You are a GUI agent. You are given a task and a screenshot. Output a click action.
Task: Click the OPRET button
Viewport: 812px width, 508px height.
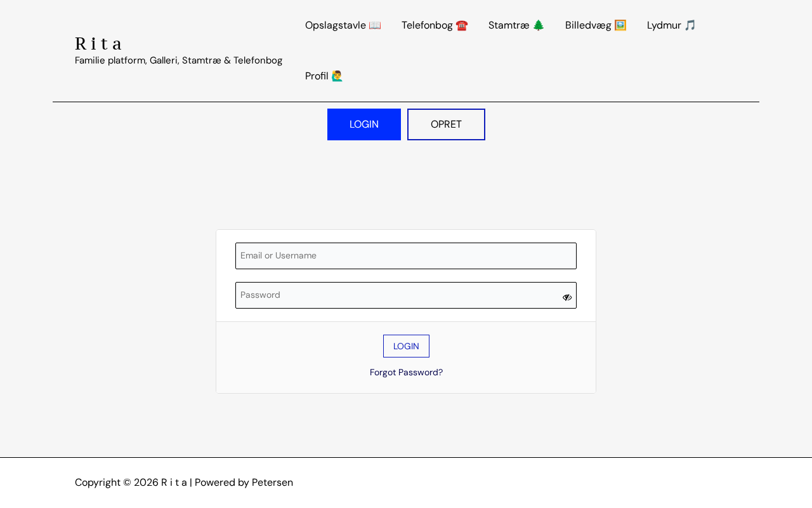pos(446,124)
